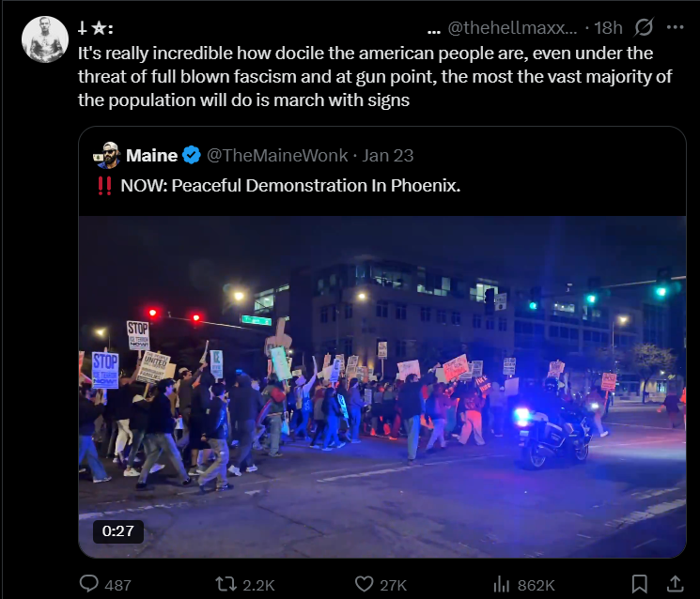
Task: Open the quoted tweet's Jan 23 date
Action: point(387,156)
